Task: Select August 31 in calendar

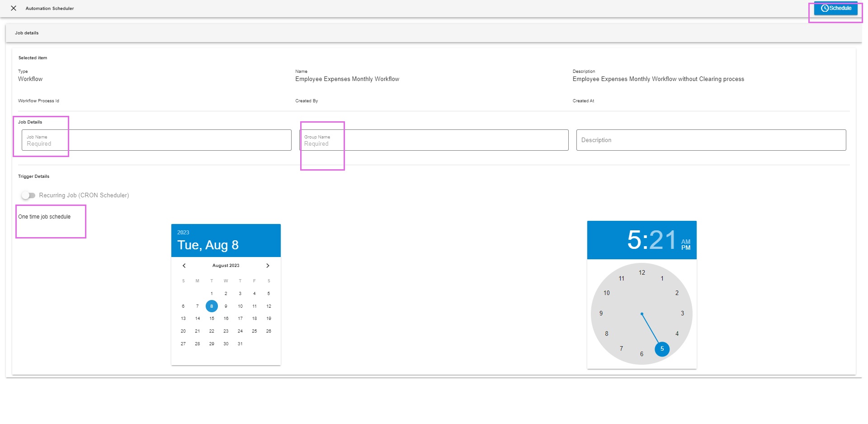Action: coord(240,344)
